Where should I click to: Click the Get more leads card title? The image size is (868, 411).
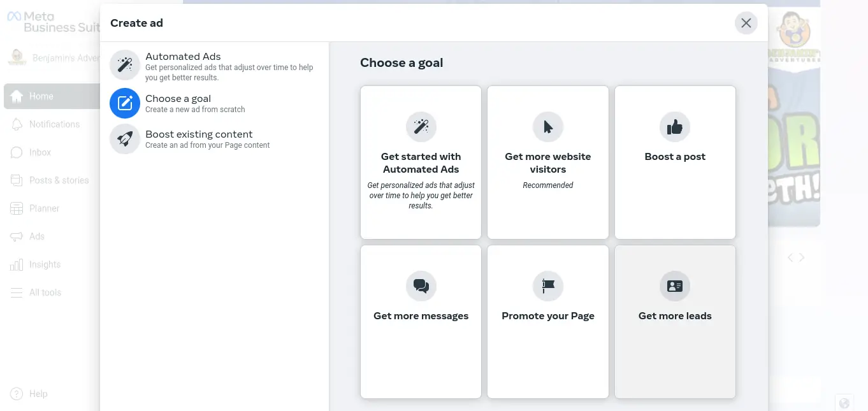coord(675,316)
